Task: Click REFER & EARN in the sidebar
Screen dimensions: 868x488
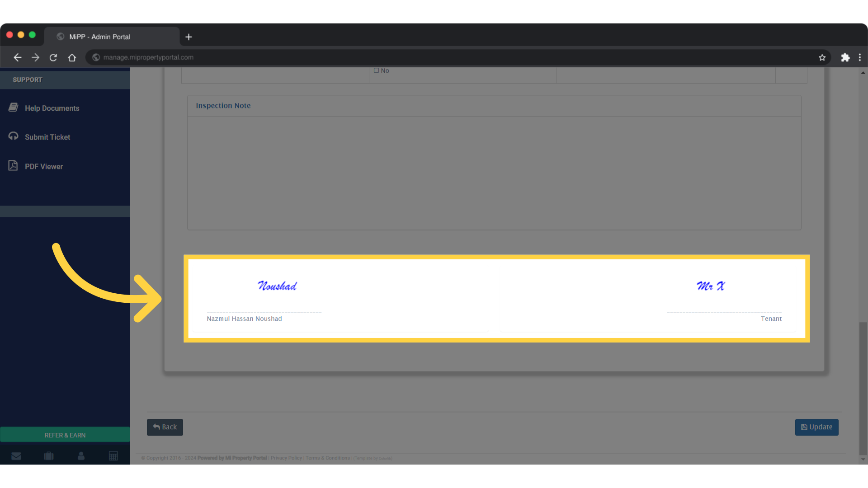Action: (65, 435)
